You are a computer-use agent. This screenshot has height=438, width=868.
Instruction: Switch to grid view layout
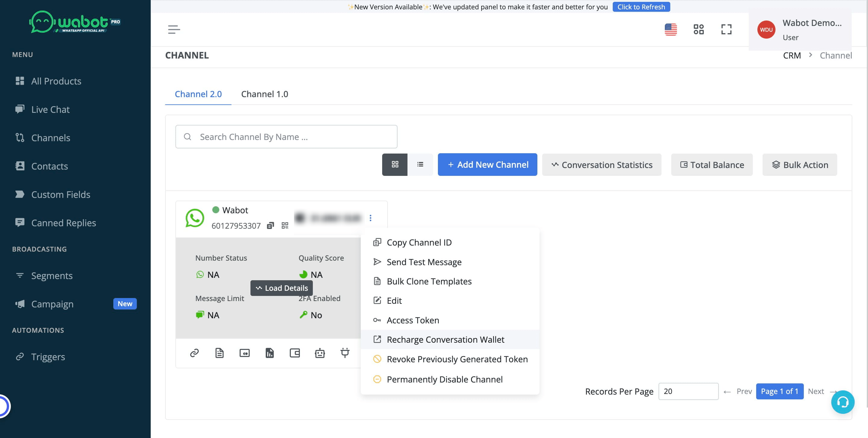(x=395, y=164)
